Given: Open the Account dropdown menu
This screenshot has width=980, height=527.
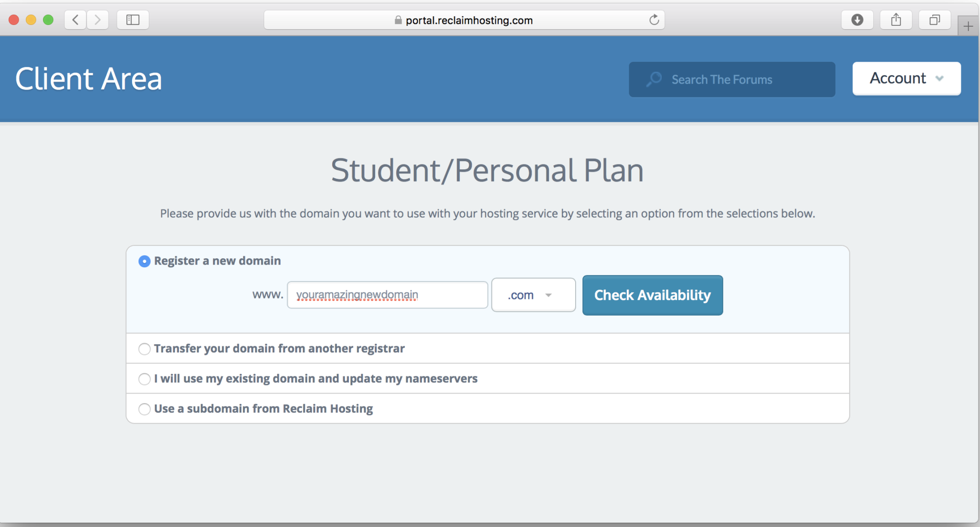Looking at the screenshot, I should coord(906,78).
